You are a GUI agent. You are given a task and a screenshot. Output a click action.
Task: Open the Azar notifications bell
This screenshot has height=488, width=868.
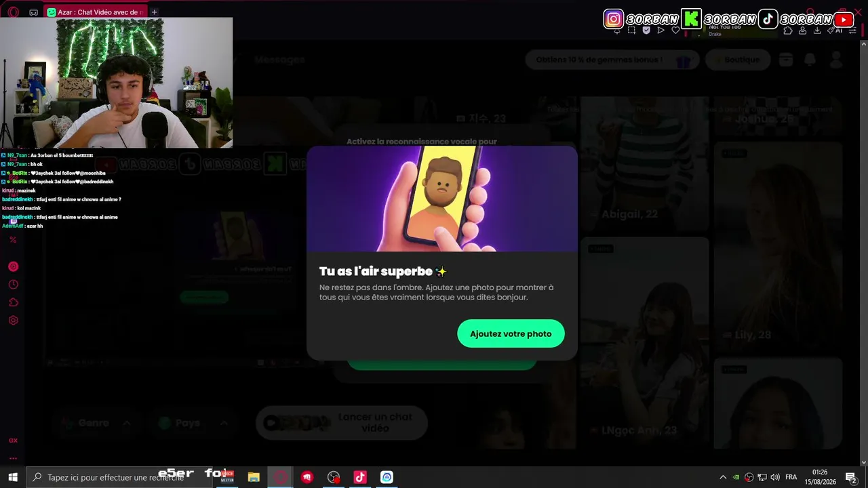pos(810,60)
